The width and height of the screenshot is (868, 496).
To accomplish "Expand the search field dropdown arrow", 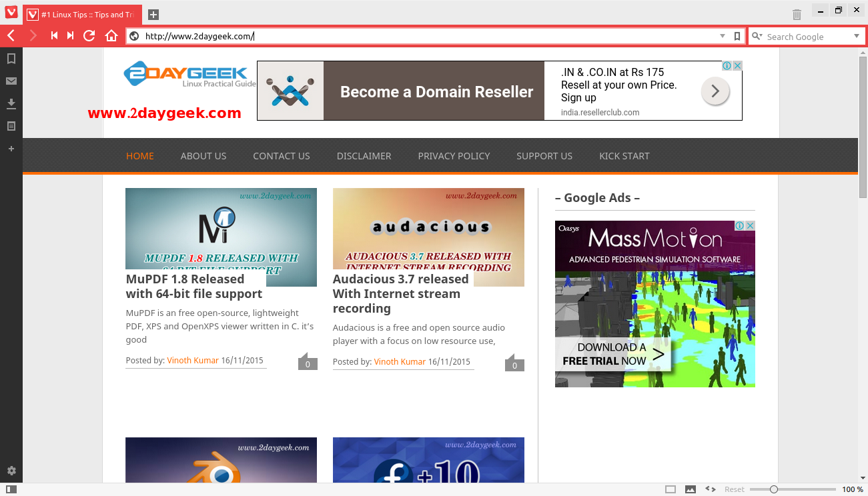I will click(857, 37).
